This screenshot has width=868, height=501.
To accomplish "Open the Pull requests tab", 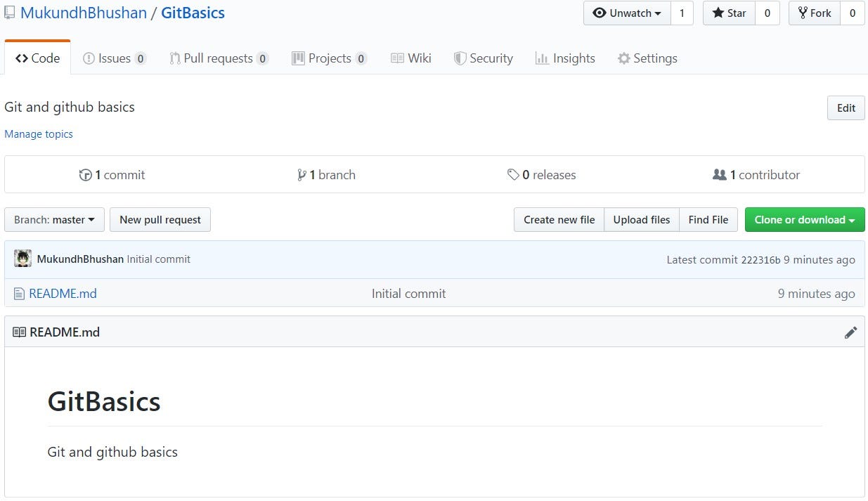I will (219, 58).
